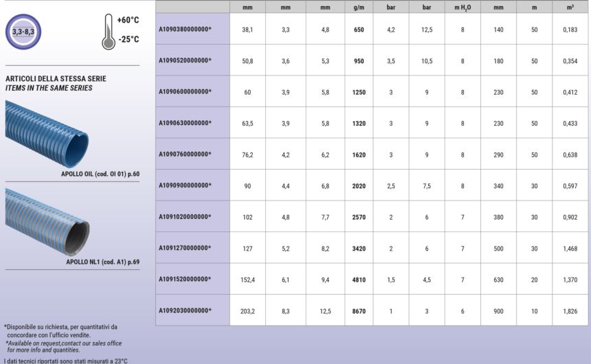Image resolution: width=591 pixels, height=364 pixels.
Task: Click the purple 3,3-8,3 thickness badge
Action: coord(24,32)
